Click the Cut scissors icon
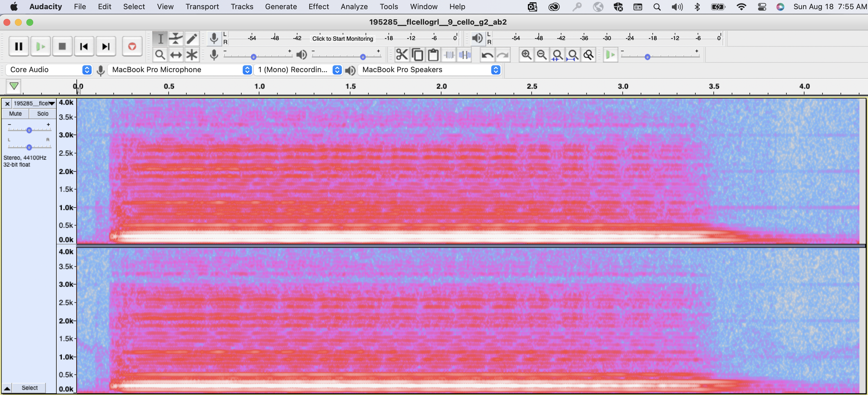This screenshot has width=868, height=395. click(402, 55)
